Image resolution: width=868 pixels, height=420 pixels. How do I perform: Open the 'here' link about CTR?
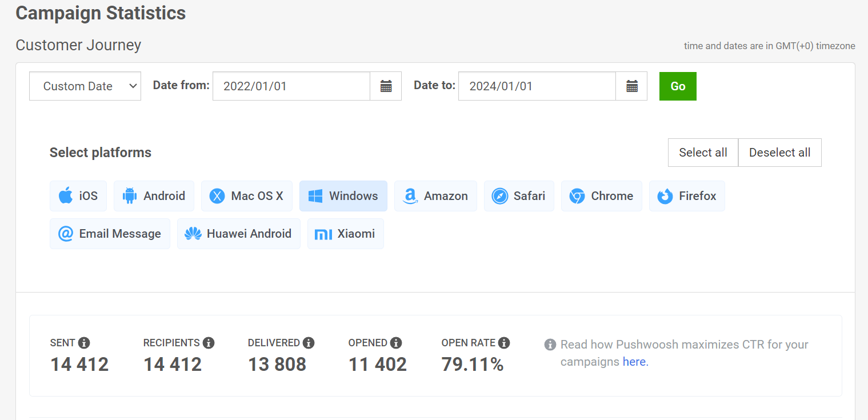pyautogui.click(x=635, y=362)
